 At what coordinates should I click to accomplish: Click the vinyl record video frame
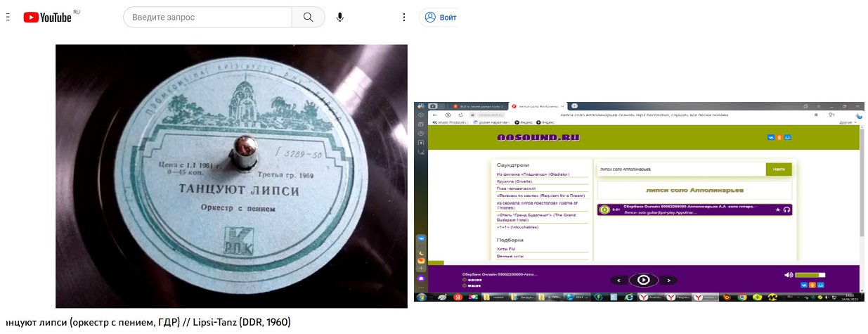[231, 176]
